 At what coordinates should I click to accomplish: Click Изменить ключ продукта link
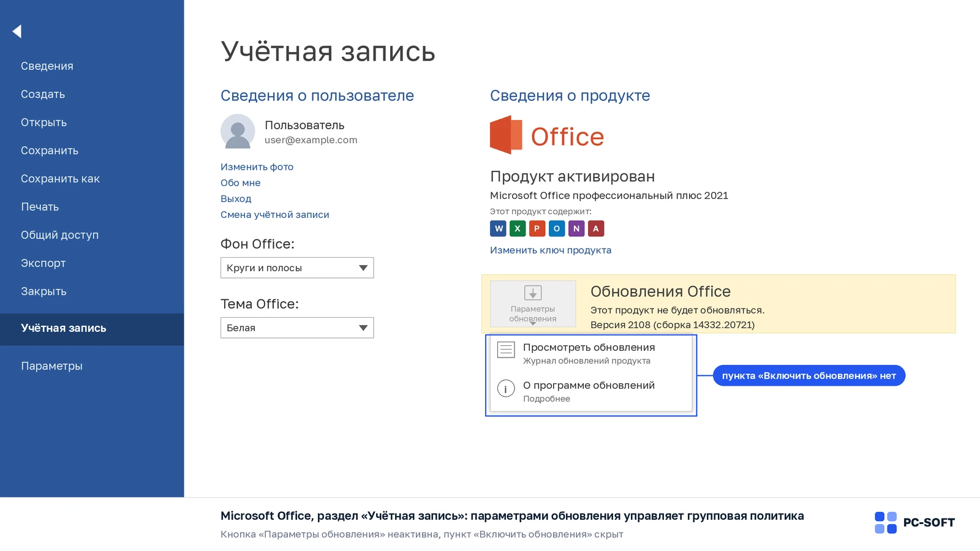pos(551,250)
